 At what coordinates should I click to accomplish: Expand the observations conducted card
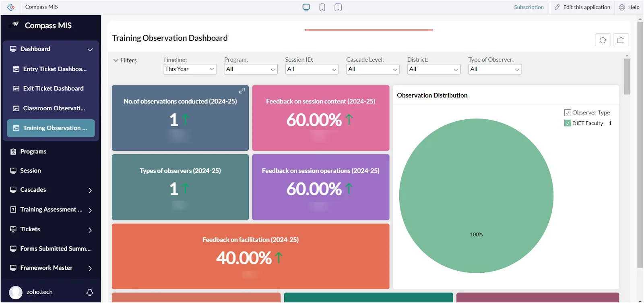tap(242, 91)
